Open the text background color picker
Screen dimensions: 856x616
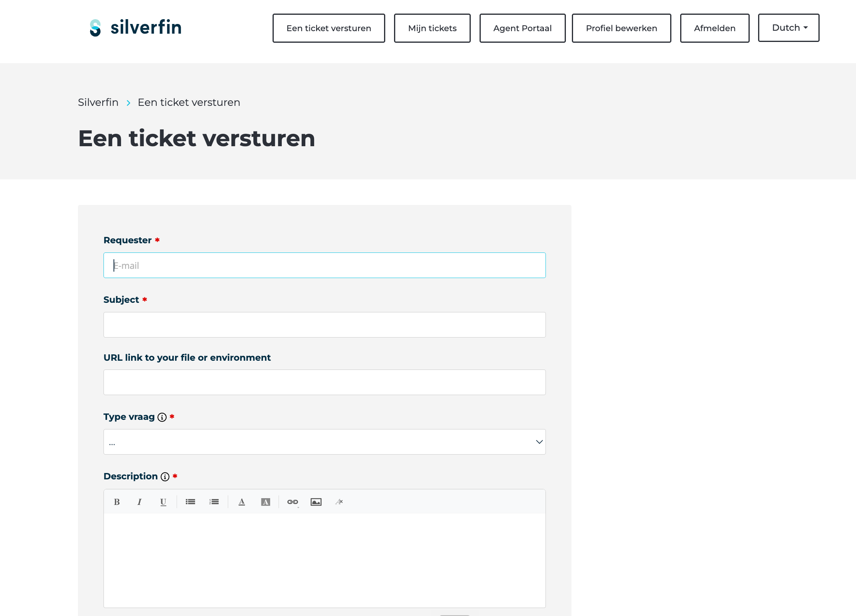tap(265, 502)
